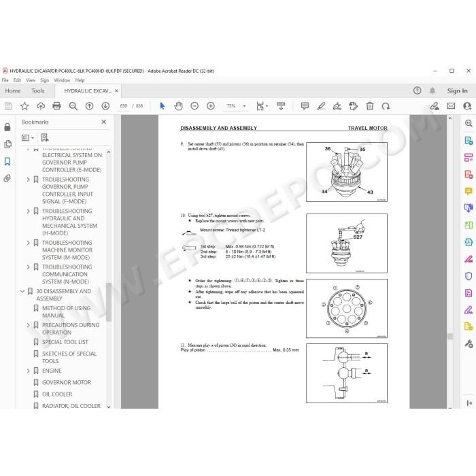Switch to the Home tab
476x476 pixels.
click(x=13, y=90)
